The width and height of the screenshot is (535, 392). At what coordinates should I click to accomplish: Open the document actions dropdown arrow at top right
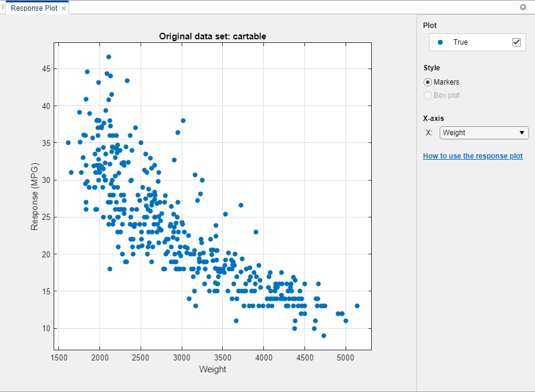point(522,7)
